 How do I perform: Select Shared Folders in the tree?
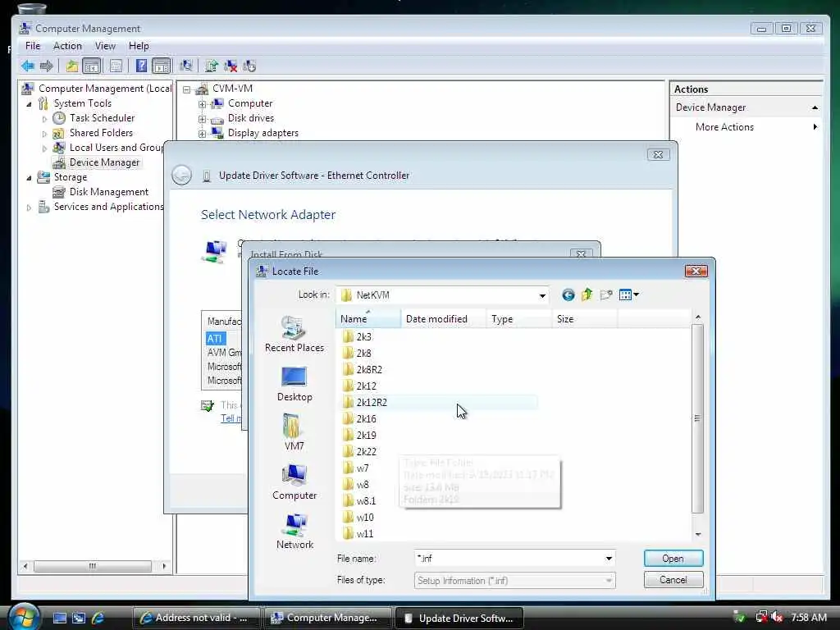pos(101,133)
